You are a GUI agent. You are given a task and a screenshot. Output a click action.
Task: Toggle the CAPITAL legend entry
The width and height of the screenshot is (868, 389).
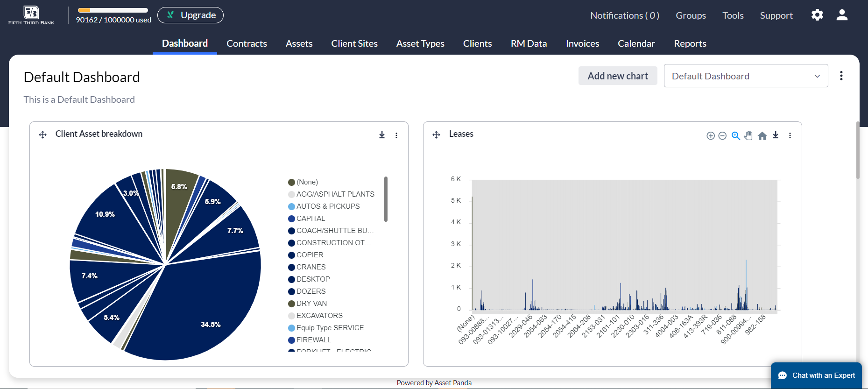coord(311,219)
